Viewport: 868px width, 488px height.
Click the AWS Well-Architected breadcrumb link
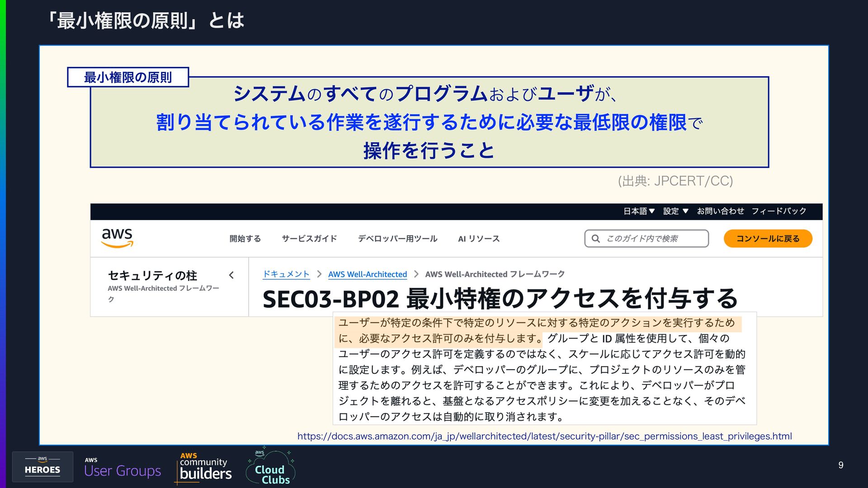(368, 274)
